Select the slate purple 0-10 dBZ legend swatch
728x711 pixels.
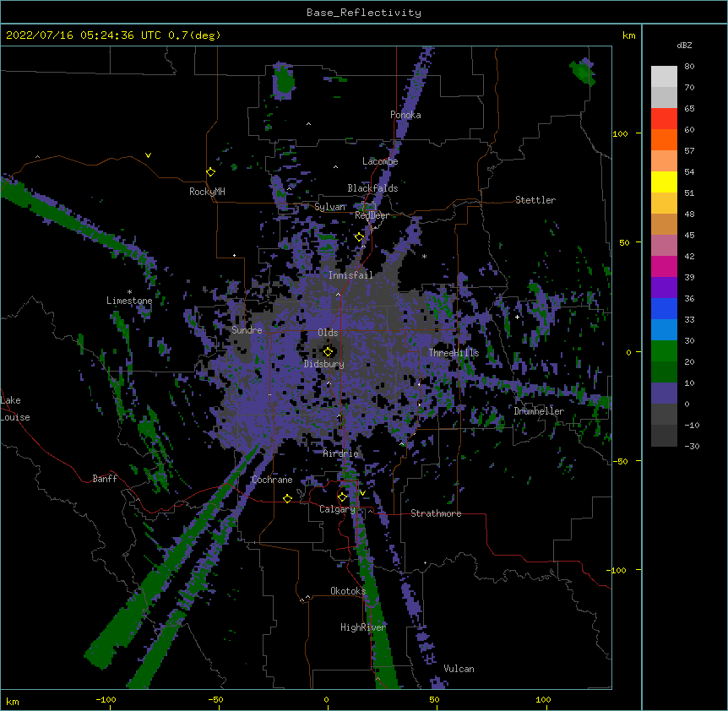coord(664,393)
